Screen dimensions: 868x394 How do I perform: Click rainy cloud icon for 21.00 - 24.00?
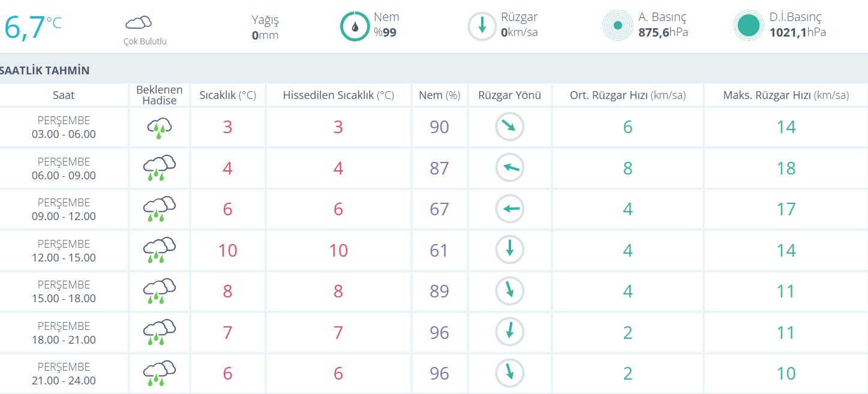click(x=159, y=373)
